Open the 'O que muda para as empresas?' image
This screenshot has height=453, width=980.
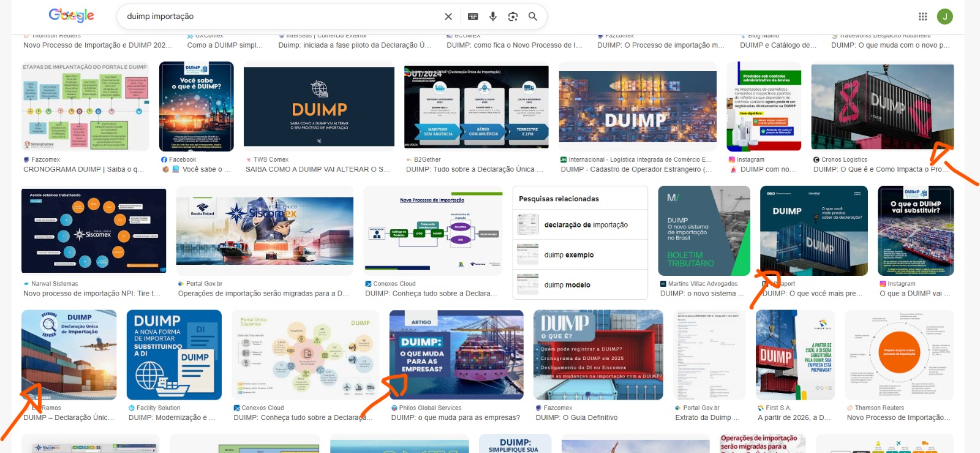(x=456, y=355)
